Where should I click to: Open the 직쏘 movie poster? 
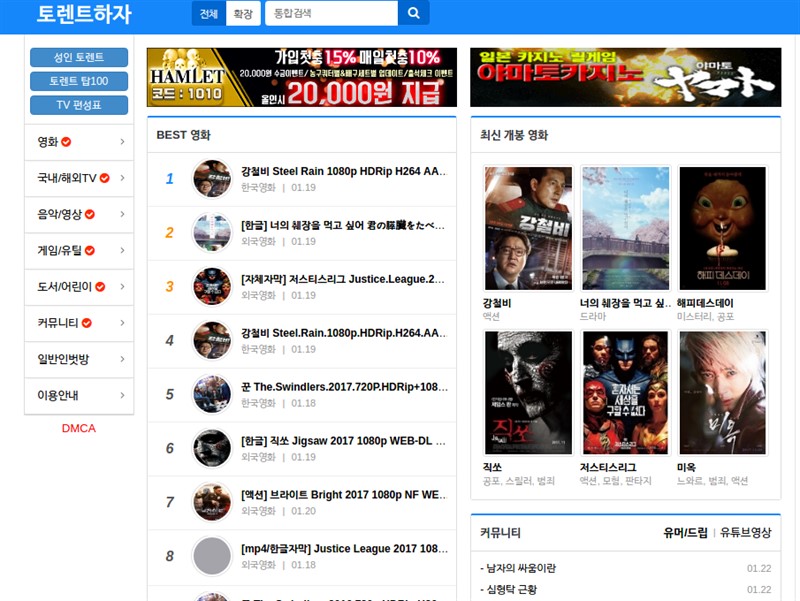click(x=528, y=393)
